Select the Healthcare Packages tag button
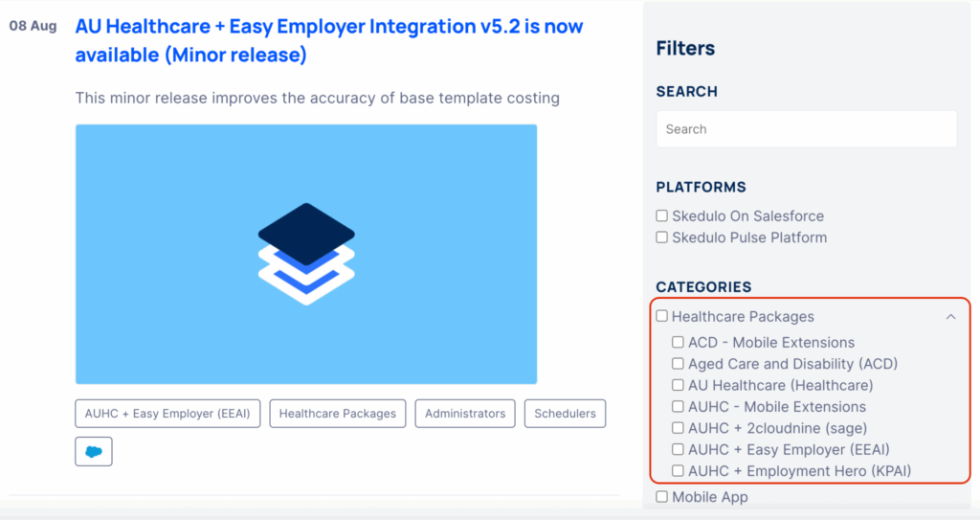Viewport: 980px width, 520px height. point(338,414)
